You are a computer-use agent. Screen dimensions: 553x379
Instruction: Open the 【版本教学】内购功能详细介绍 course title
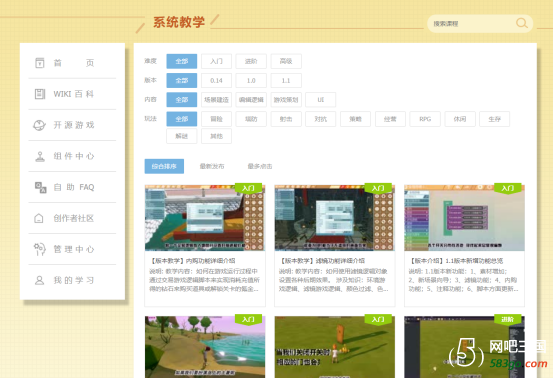pyautogui.click(x=193, y=261)
